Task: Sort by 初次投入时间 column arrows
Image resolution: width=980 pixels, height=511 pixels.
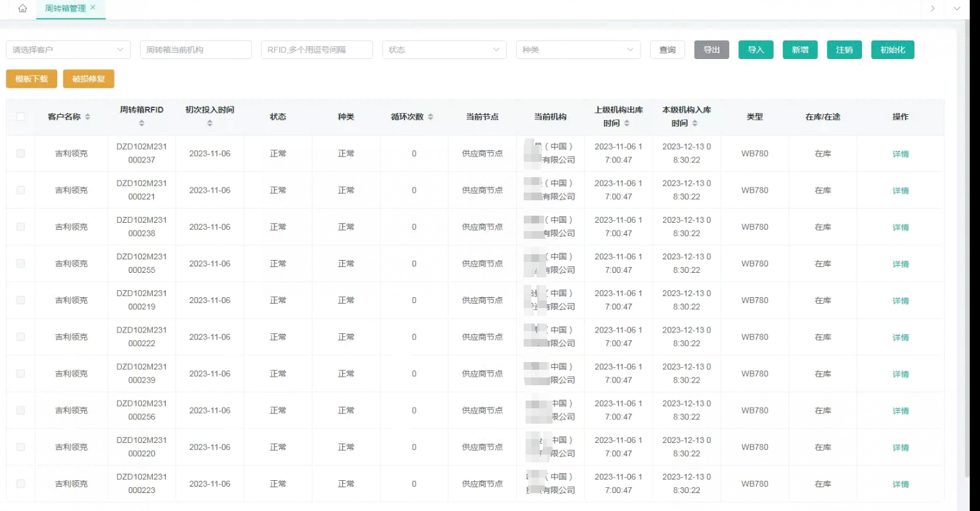Action: tap(210, 123)
